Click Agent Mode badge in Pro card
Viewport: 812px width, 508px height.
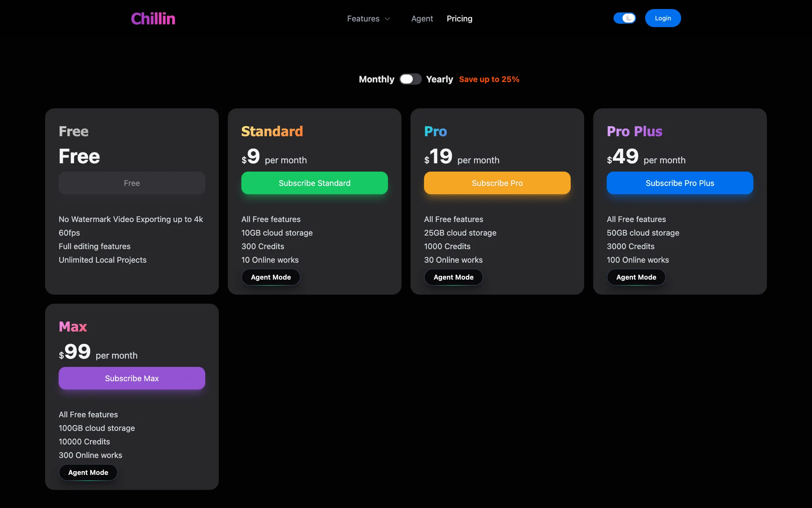pos(453,277)
